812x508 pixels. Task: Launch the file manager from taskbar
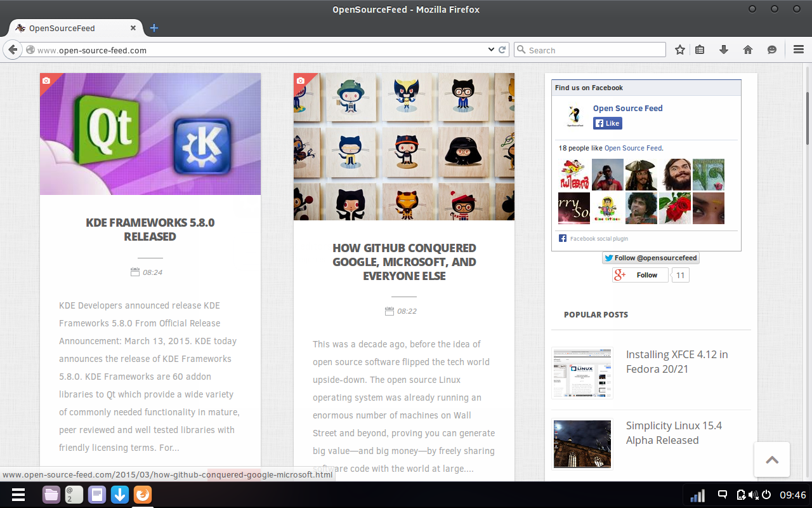click(51, 495)
